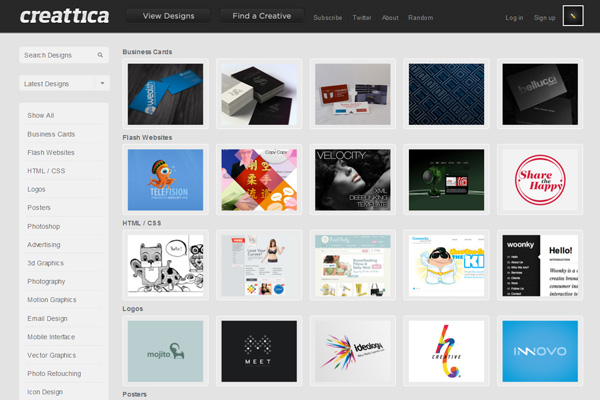Open the Telefision octopus thumbnail

point(165,180)
